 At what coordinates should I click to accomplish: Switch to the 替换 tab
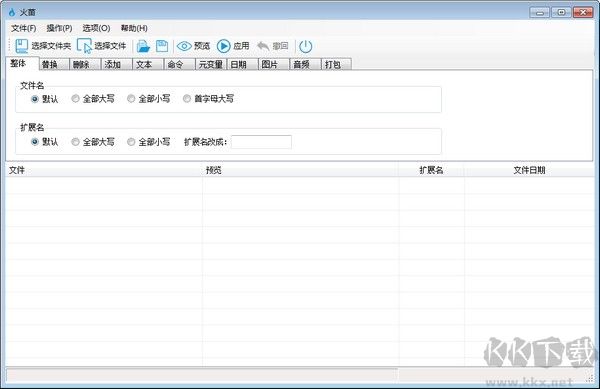(54, 65)
